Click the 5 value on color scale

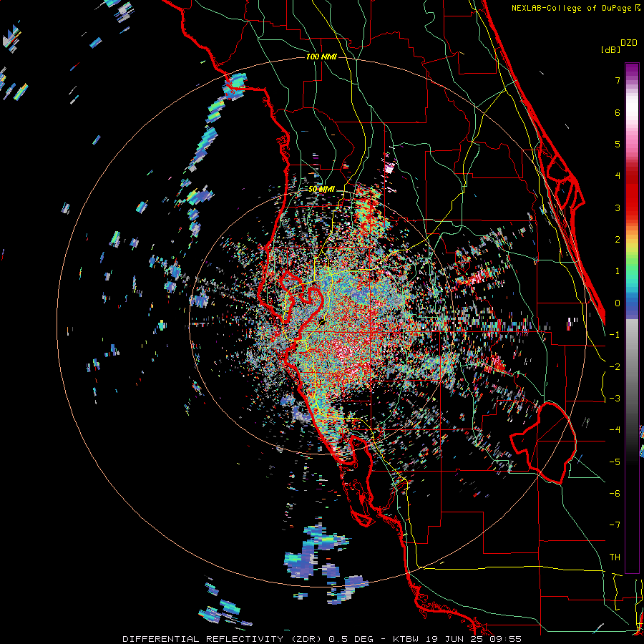(618, 144)
